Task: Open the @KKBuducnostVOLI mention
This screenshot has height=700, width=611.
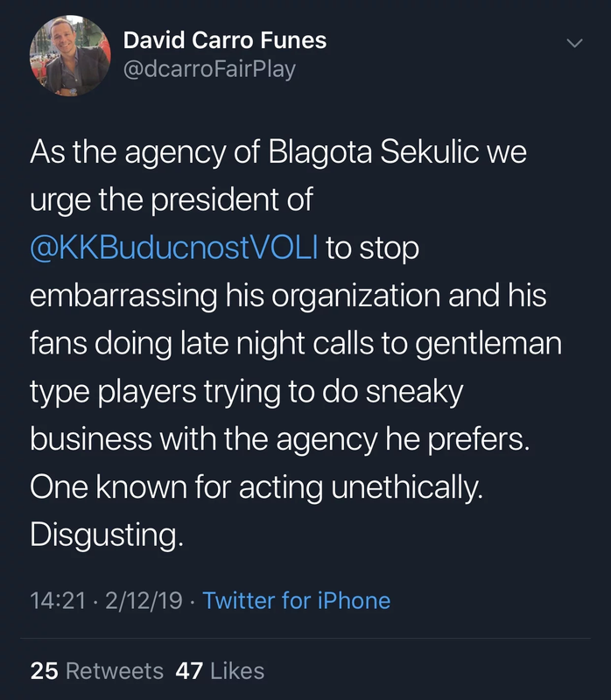Action: coord(174,248)
